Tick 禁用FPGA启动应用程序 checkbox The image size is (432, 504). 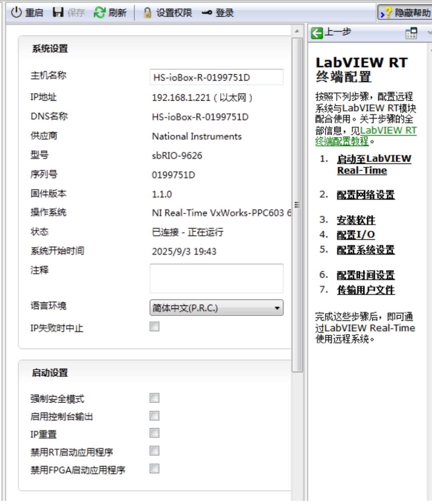tap(154, 468)
